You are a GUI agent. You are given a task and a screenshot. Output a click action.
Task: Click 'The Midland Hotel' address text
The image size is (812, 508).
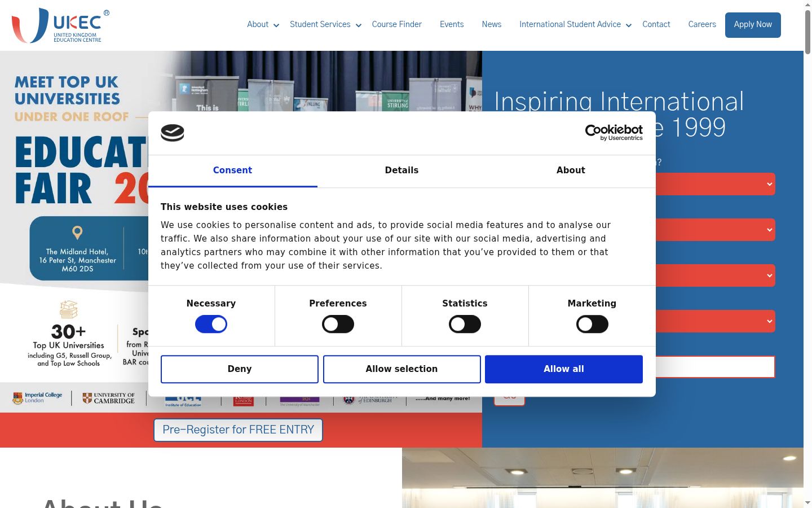(77, 260)
